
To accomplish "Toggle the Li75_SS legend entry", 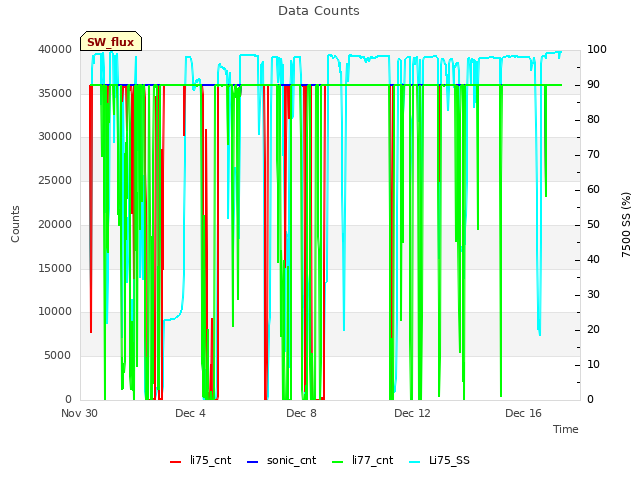I will pyautogui.click(x=439, y=461).
